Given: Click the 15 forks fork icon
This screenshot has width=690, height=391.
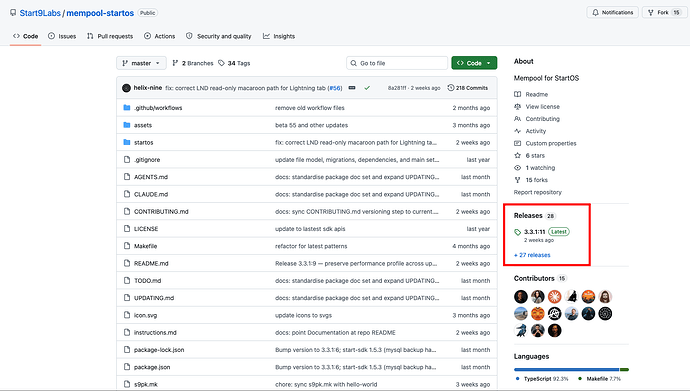Looking at the screenshot, I should point(518,180).
